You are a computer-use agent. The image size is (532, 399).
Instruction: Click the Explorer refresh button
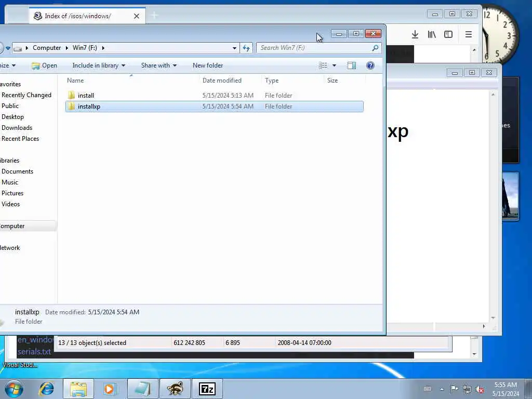246,48
